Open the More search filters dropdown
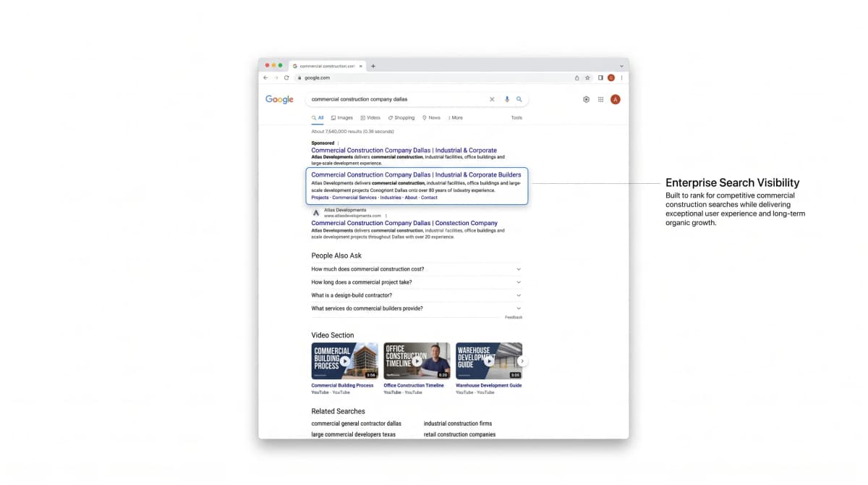868x485 pixels. 456,117
